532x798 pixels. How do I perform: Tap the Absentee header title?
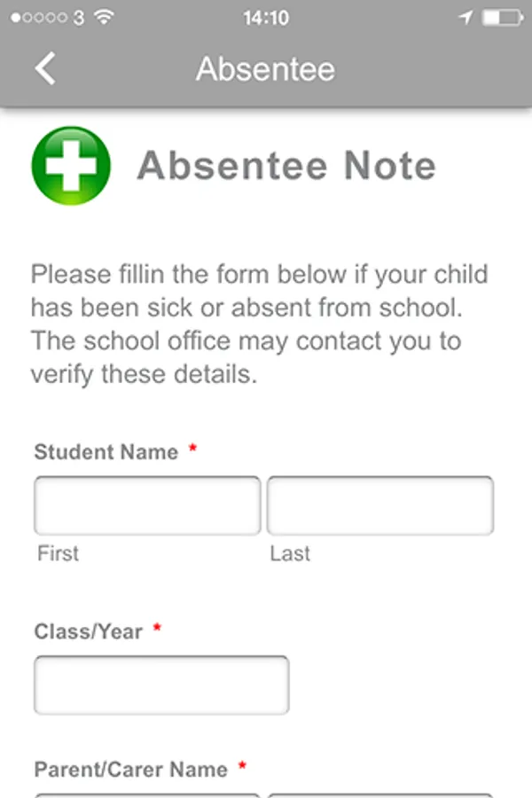[265, 68]
